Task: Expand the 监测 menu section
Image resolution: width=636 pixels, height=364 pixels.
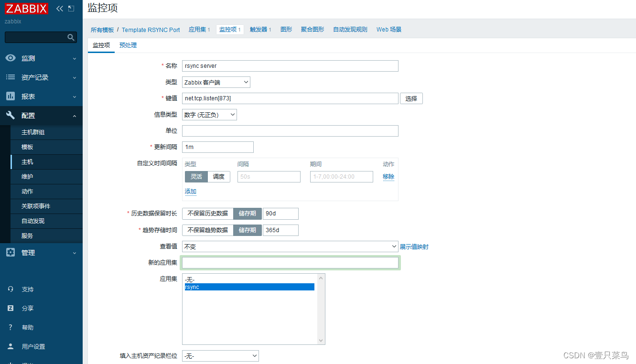Action: click(75, 58)
